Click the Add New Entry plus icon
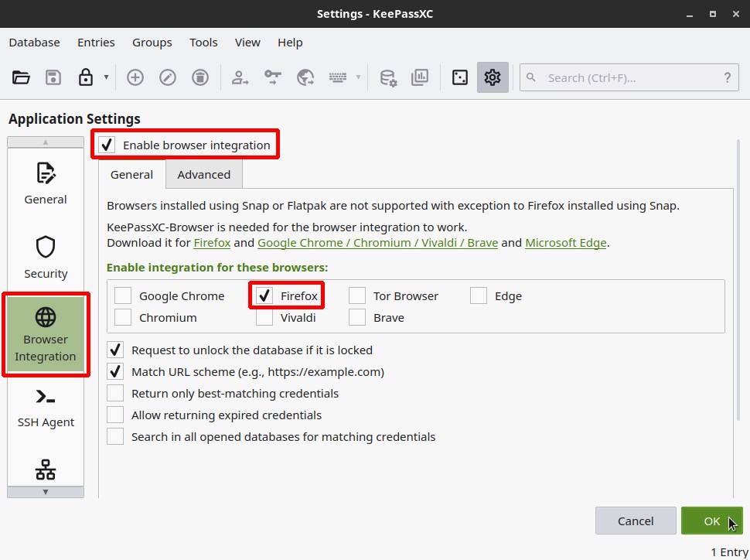 click(135, 77)
